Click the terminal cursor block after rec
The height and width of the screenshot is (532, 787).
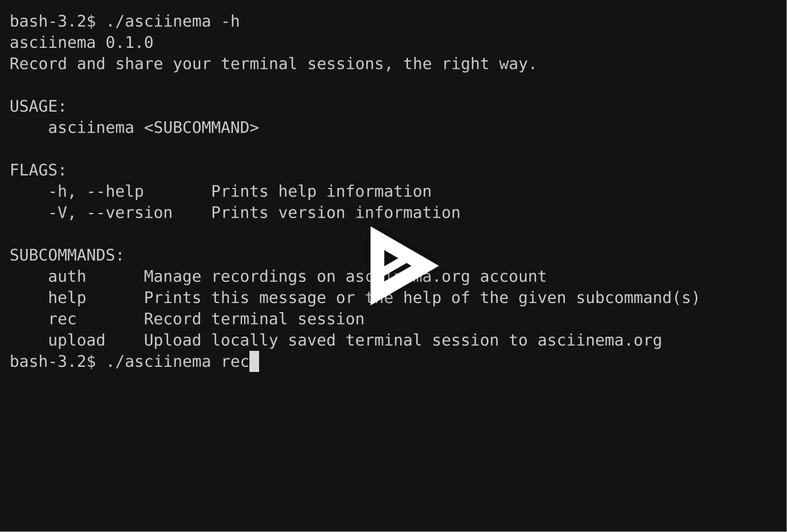[254, 361]
